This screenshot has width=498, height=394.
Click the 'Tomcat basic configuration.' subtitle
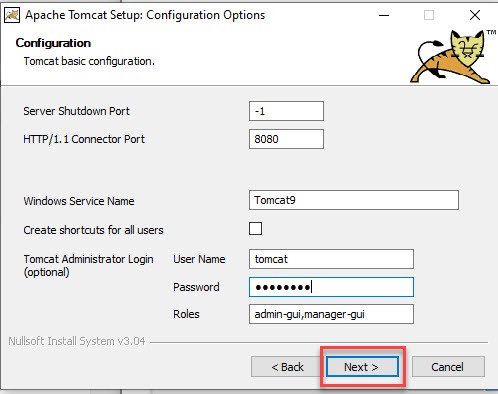pos(89,61)
